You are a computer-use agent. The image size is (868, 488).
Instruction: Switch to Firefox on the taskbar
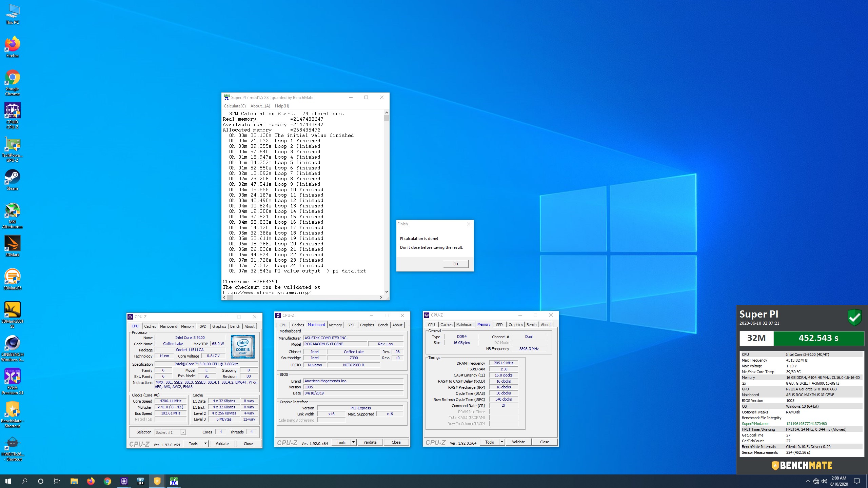point(91,481)
